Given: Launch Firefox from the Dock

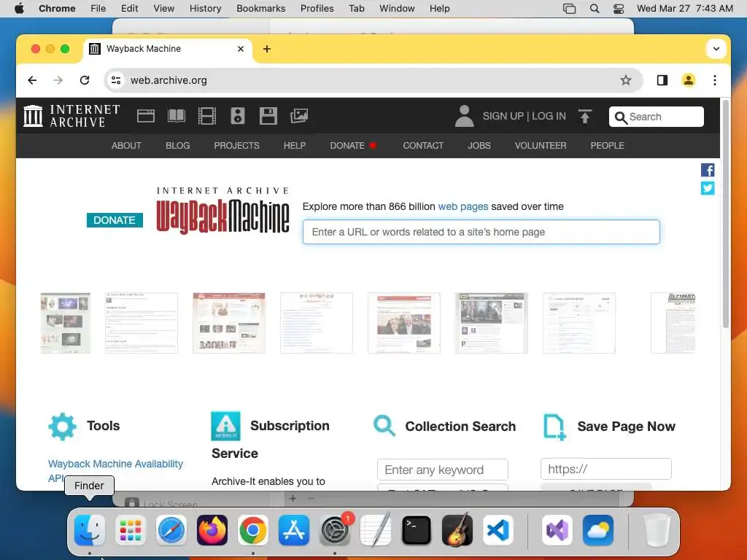Looking at the screenshot, I should pos(212,530).
